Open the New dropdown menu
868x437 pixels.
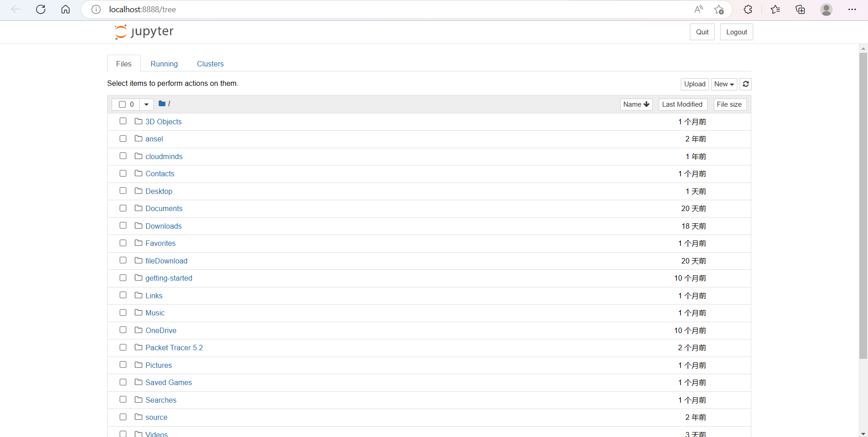724,84
